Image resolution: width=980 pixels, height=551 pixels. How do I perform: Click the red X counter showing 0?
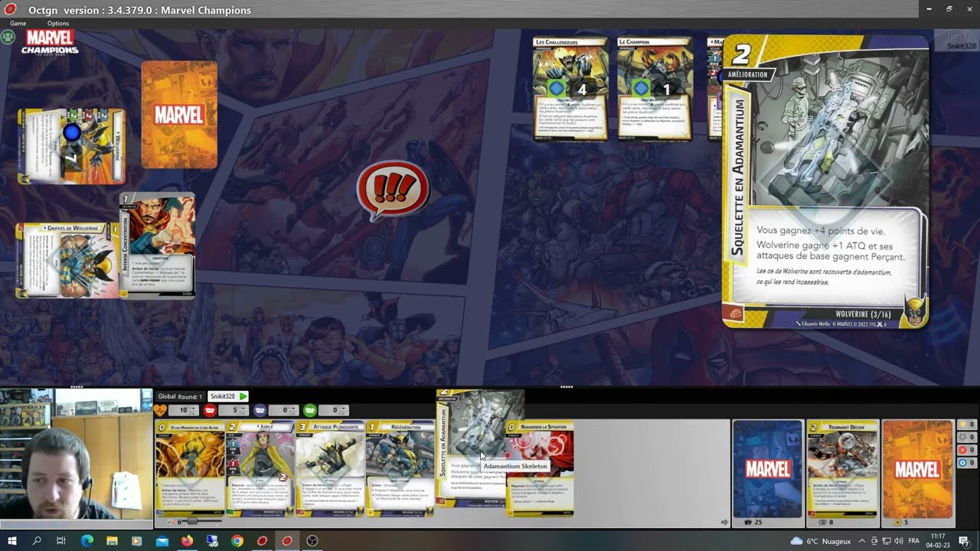click(x=967, y=450)
